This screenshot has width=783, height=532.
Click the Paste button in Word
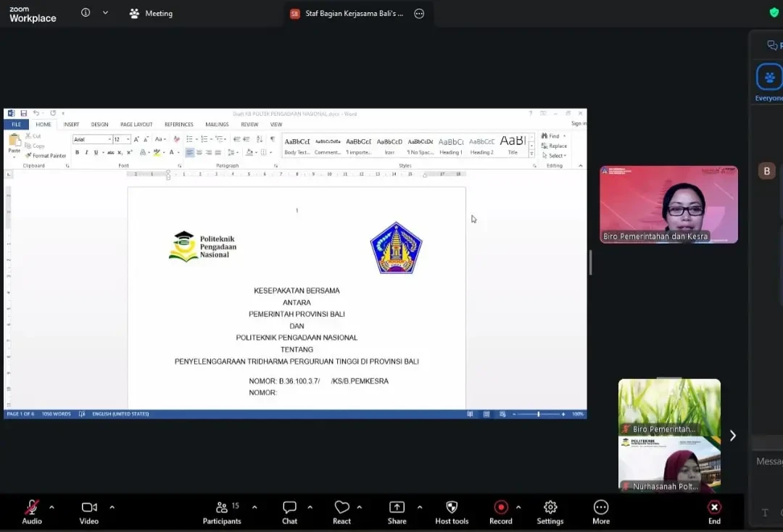pos(14,144)
